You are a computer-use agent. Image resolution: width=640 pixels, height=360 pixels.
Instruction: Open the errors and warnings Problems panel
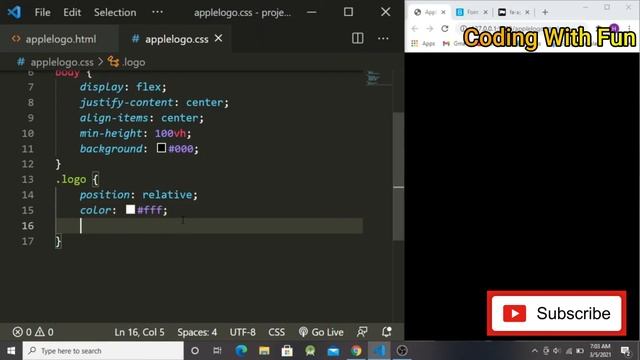click(x=33, y=332)
